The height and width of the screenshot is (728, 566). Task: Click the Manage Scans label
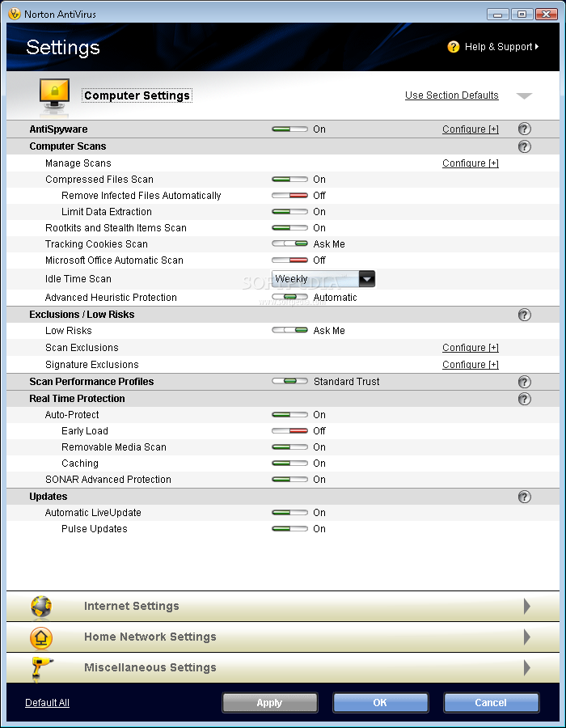(x=78, y=163)
